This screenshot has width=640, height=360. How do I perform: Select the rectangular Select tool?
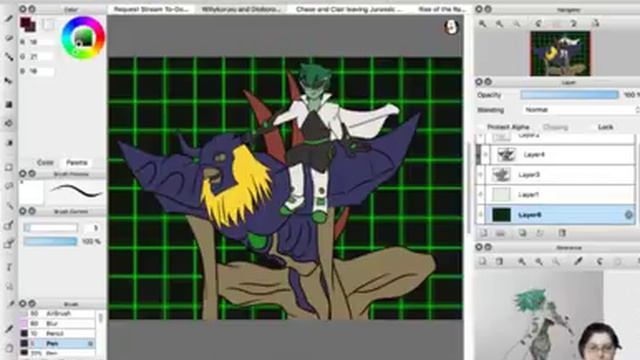coord(9,167)
